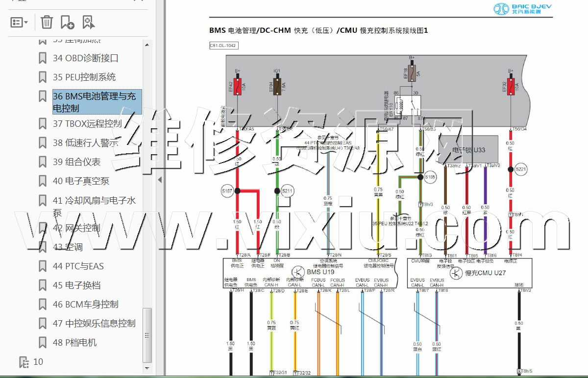
Task: Jump to the 44 PTC与EAS bookmark
Action: 78,266
